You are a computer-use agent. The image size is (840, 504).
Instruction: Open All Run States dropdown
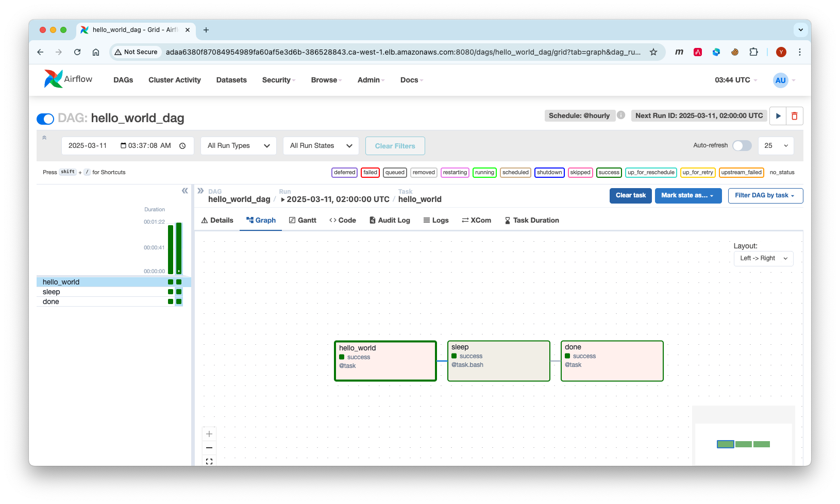321,146
